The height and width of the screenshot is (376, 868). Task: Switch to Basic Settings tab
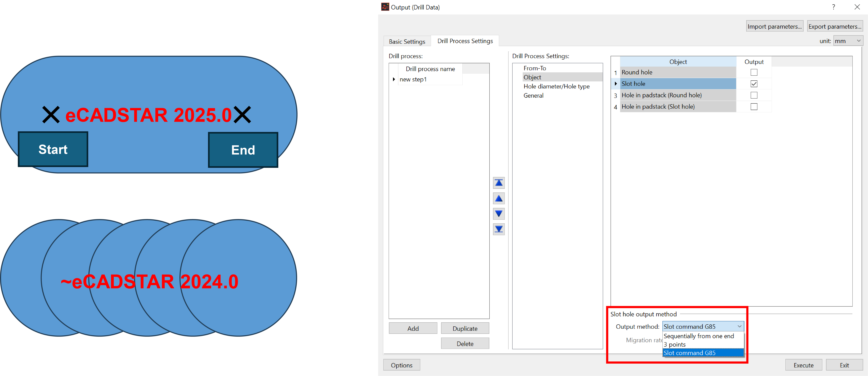[x=407, y=41]
